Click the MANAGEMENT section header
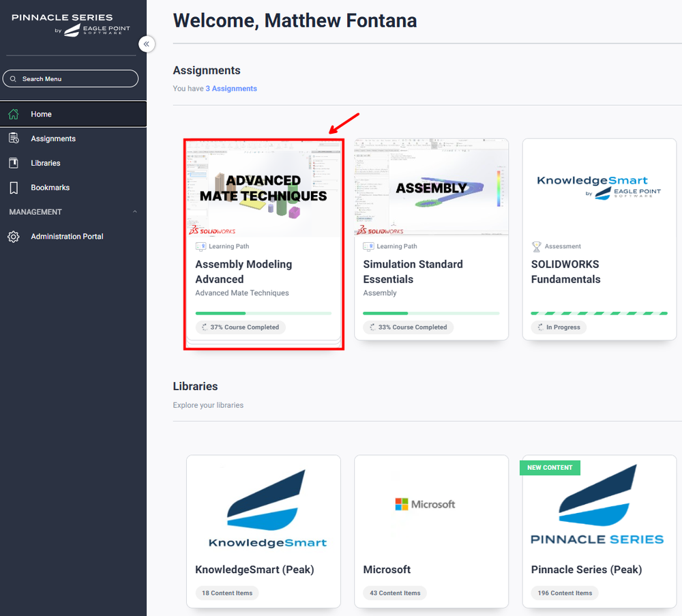Viewport: 682px width, 616px height. coord(73,212)
